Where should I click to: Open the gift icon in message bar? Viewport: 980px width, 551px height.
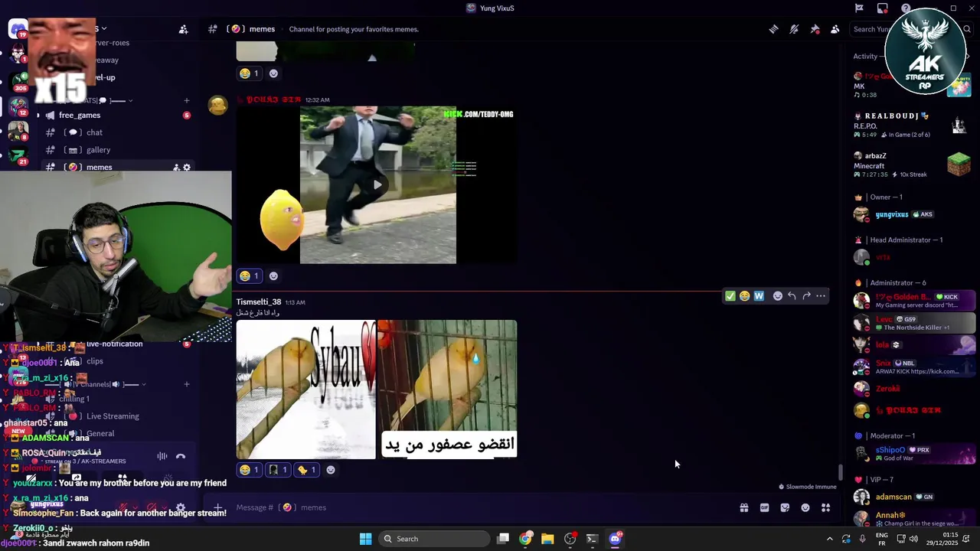(743, 507)
